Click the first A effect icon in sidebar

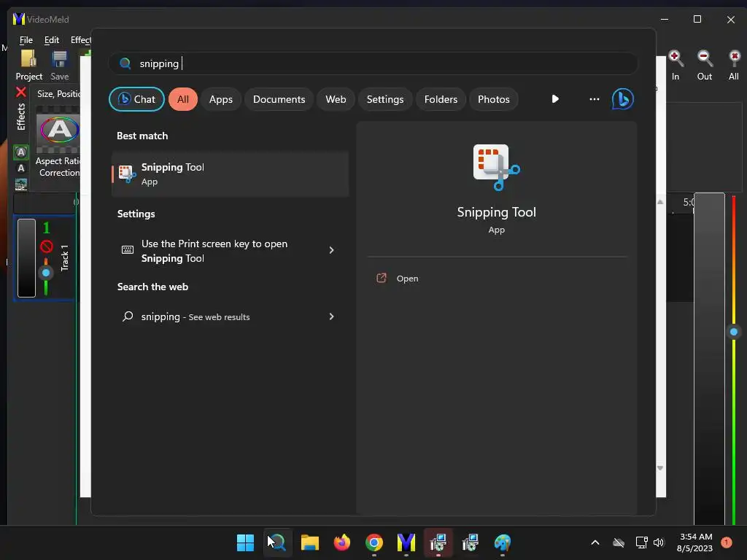point(21,152)
